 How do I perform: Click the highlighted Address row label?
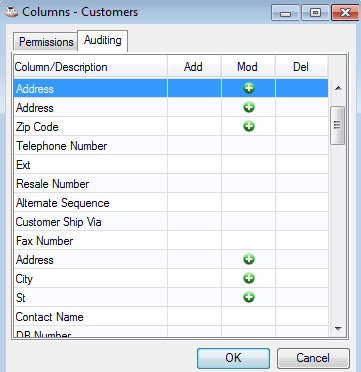click(35, 89)
